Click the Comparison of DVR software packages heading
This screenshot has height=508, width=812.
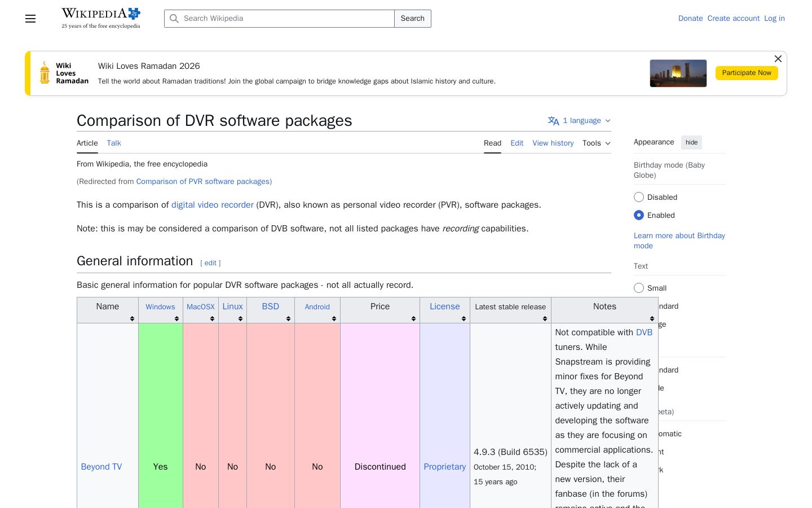coord(214,121)
